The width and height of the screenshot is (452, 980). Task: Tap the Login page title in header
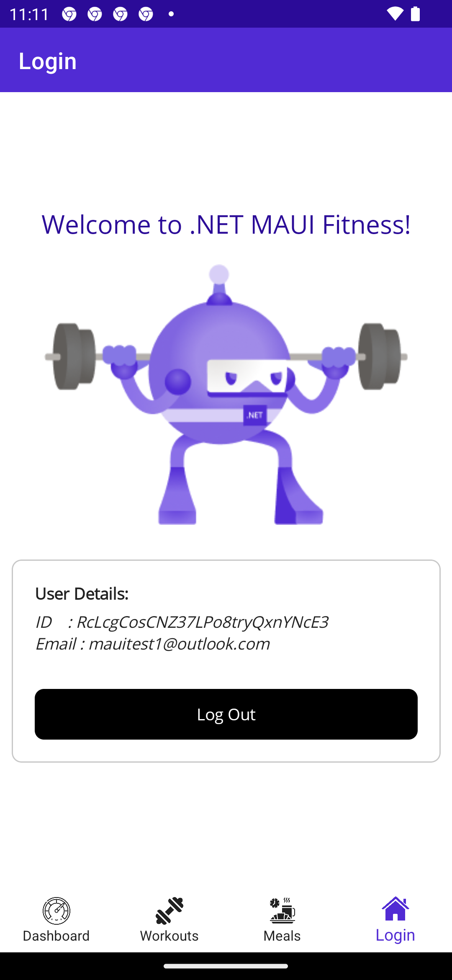point(48,61)
